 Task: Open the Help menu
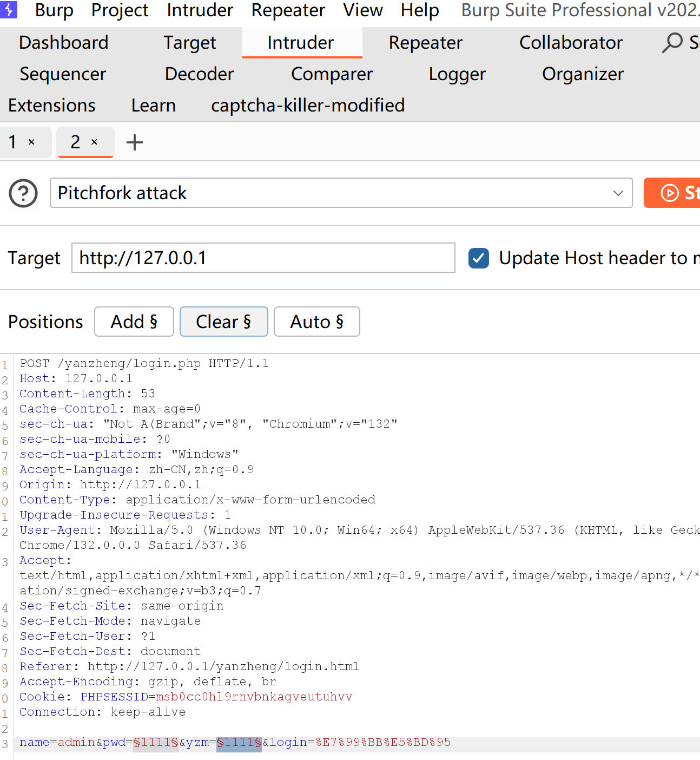coord(420,10)
